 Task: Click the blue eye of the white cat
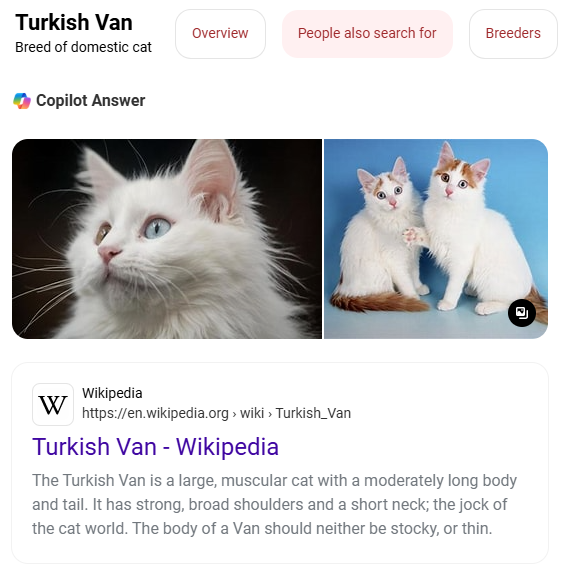[x=157, y=228]
